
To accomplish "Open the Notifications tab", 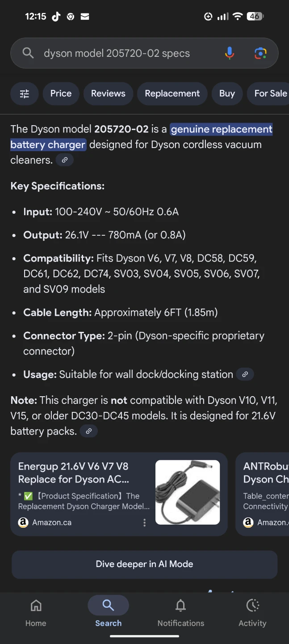I will coord(180,613).
